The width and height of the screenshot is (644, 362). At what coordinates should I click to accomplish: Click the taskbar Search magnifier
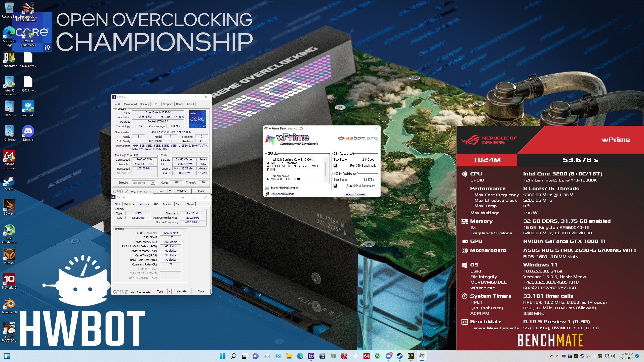[234, 356]
